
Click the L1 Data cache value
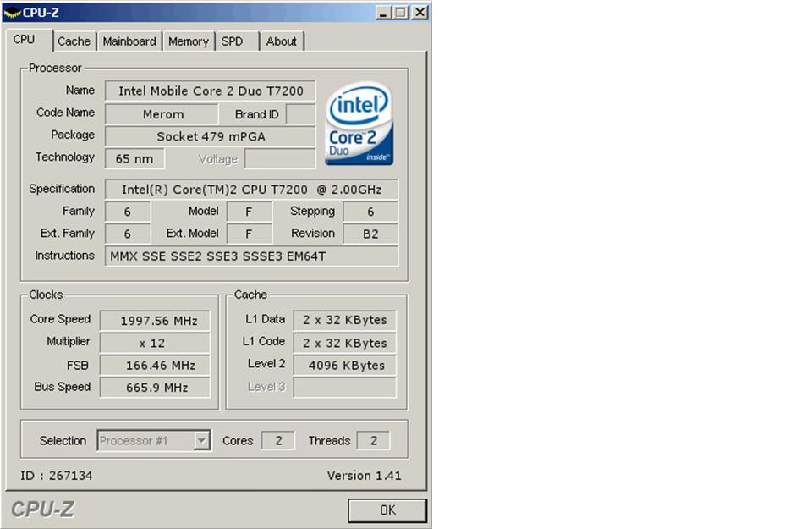point(344,320)
